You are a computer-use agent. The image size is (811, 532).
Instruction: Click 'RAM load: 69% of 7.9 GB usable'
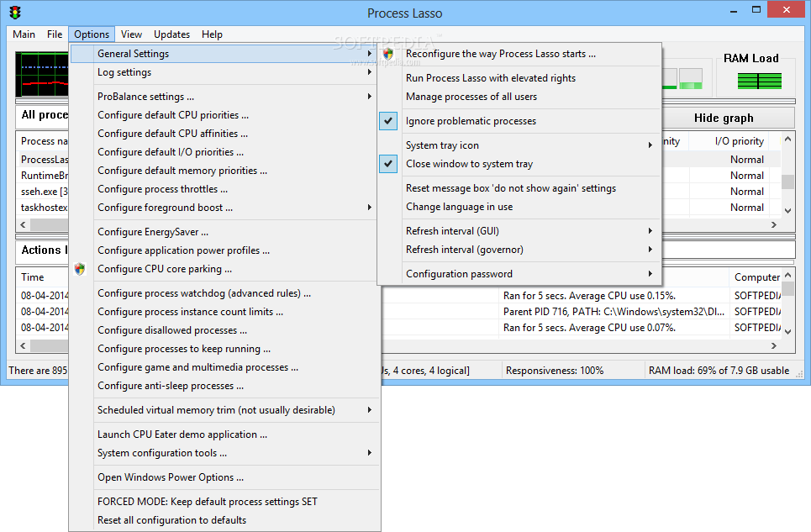719,371
